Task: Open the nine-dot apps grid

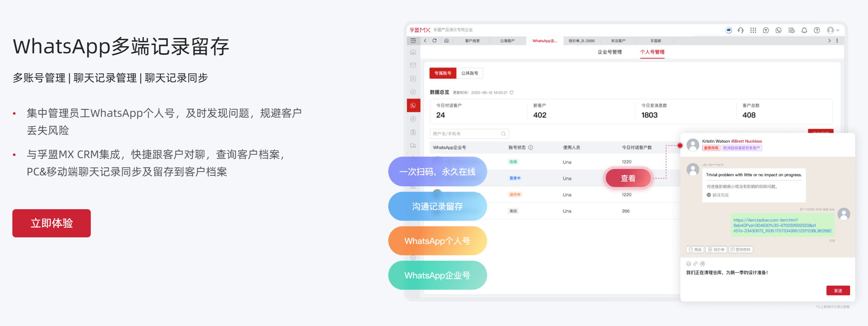Action: tap(753, 30)
